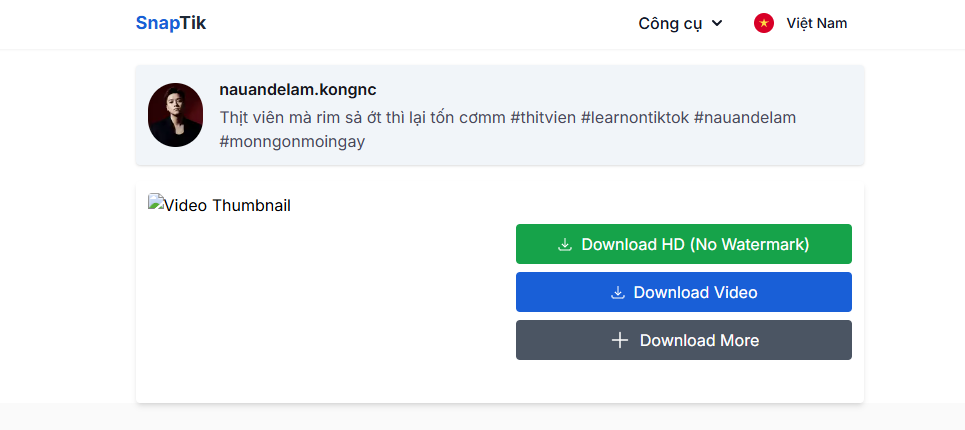Expand the chevron next to Công cụ
965x430 pixels.
point(717,24)
